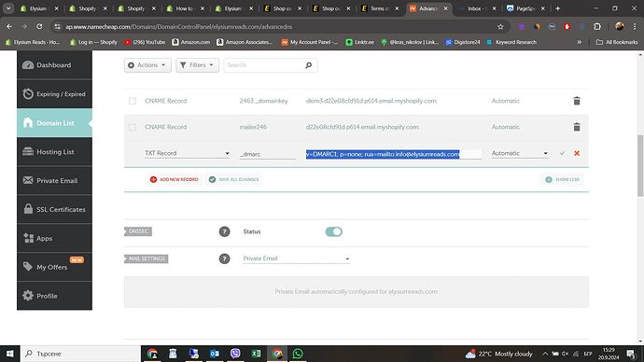The height and width of the screenshot is (362, 644).
Task: Open new browser tab
Action: click(x=557, y=8)
